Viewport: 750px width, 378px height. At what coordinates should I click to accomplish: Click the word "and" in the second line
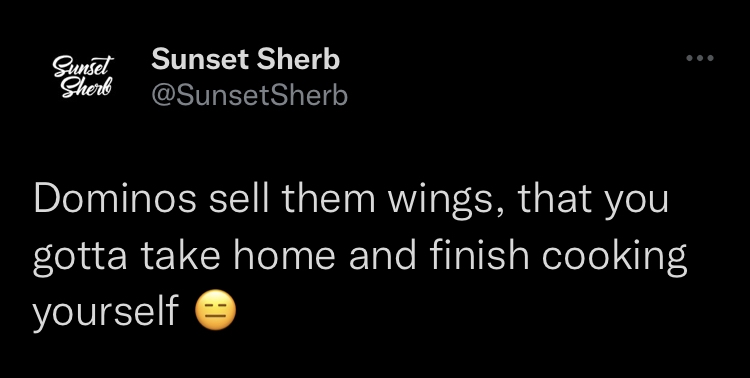click(383, 254)
